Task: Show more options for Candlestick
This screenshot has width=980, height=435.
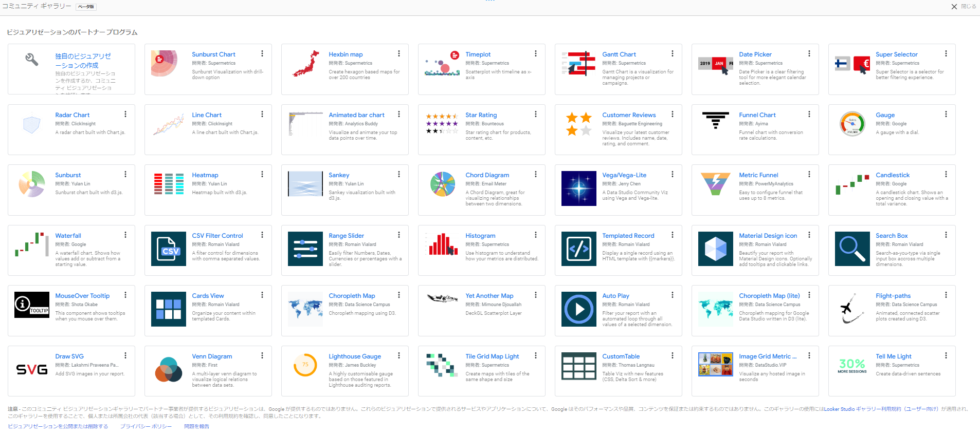Action: 946,175
